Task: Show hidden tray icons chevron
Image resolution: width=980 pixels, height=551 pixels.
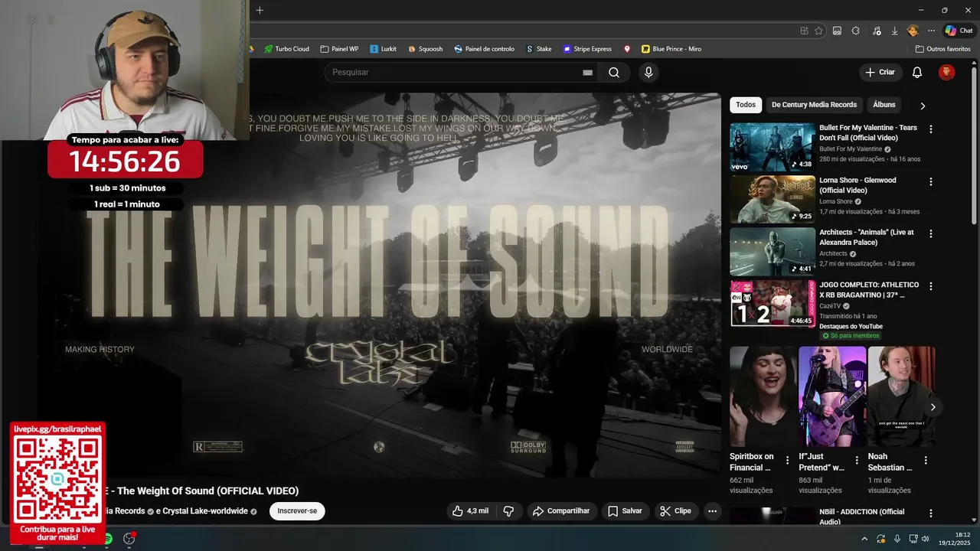Action: pyautogui.click(x=864, y=539)
